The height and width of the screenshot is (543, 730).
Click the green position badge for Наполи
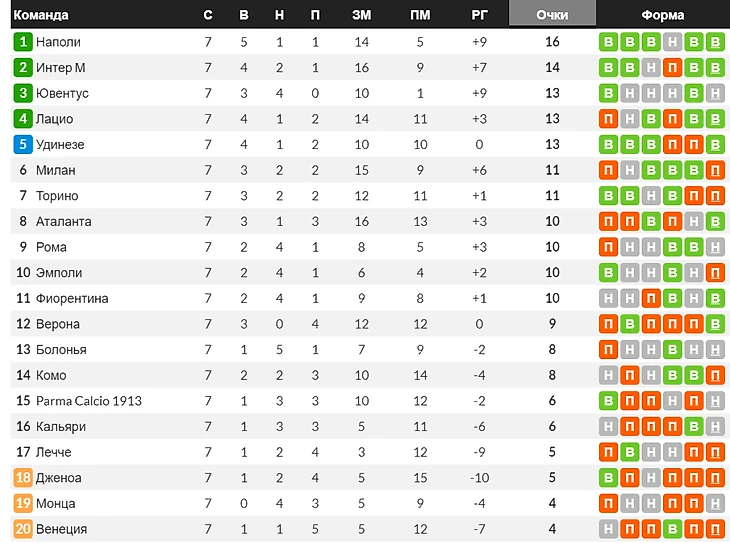pos(23,42)
